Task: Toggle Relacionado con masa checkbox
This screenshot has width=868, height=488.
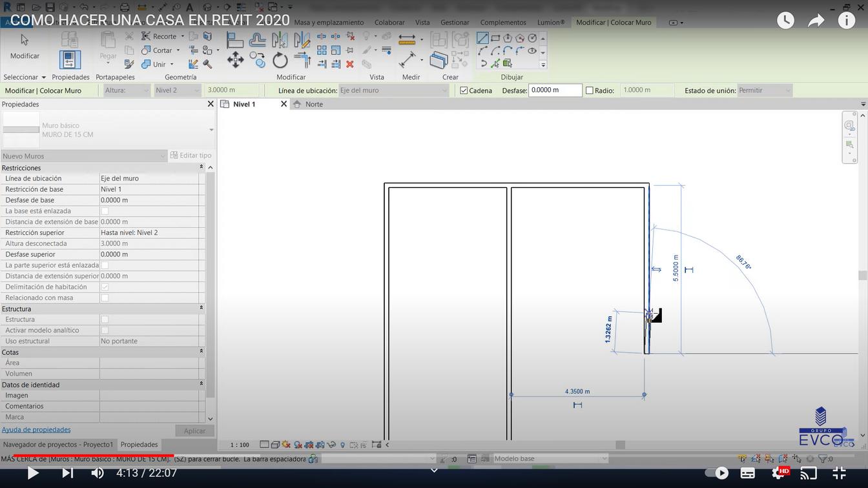Action: click(105, 298)
